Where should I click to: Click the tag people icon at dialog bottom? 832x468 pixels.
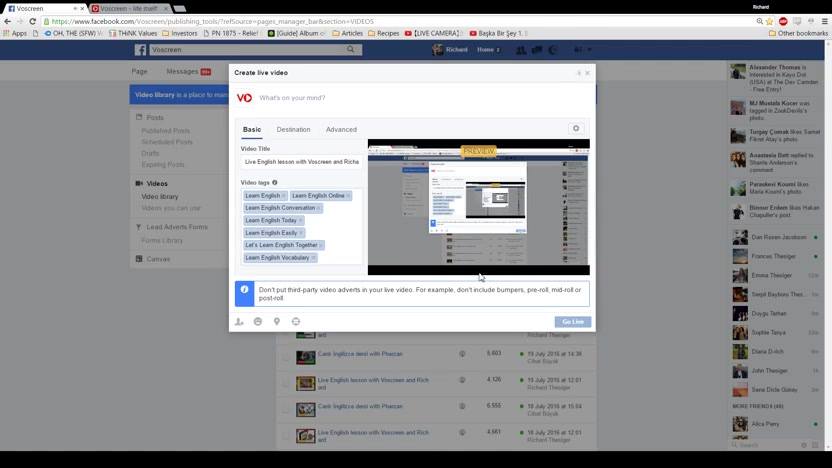[x=239, y=322]
